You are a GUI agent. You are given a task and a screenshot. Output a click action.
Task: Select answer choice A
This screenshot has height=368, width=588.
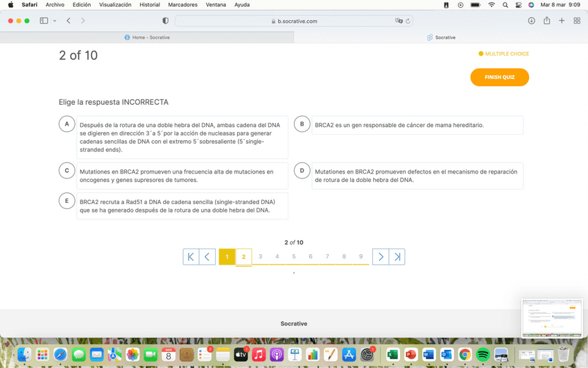click(67, 124)
